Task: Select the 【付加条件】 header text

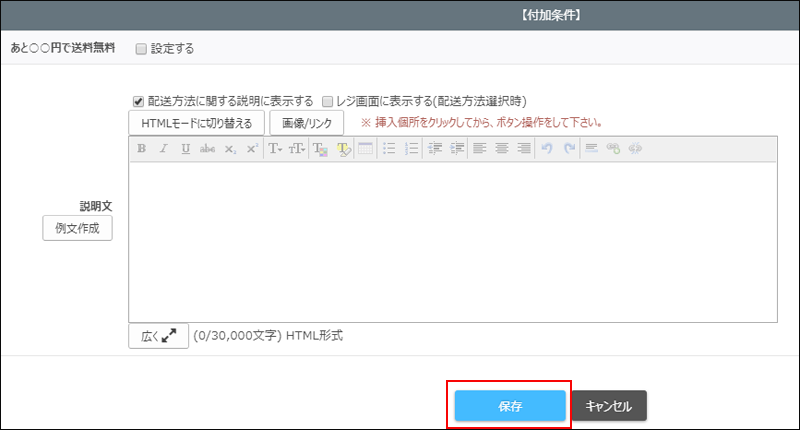Action: point(551,15)
